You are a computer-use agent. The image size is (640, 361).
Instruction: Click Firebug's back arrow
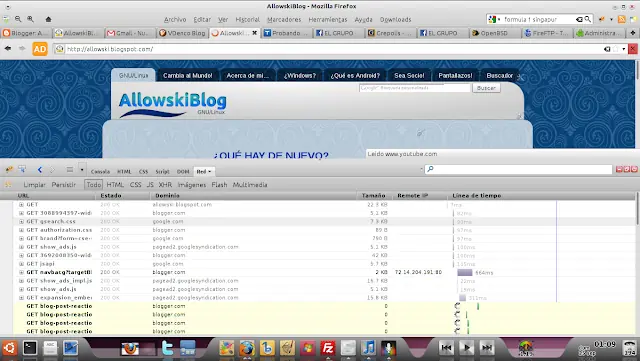coord(40,169)
